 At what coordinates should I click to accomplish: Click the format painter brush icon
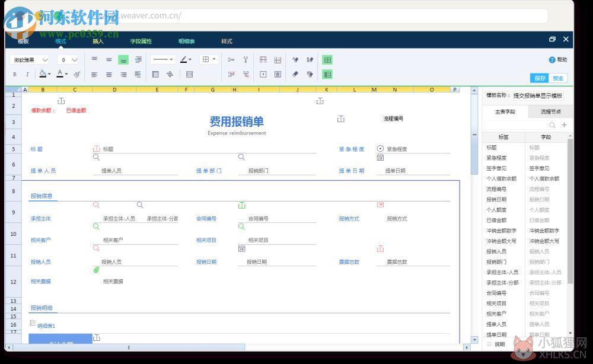tap(77, 75)
